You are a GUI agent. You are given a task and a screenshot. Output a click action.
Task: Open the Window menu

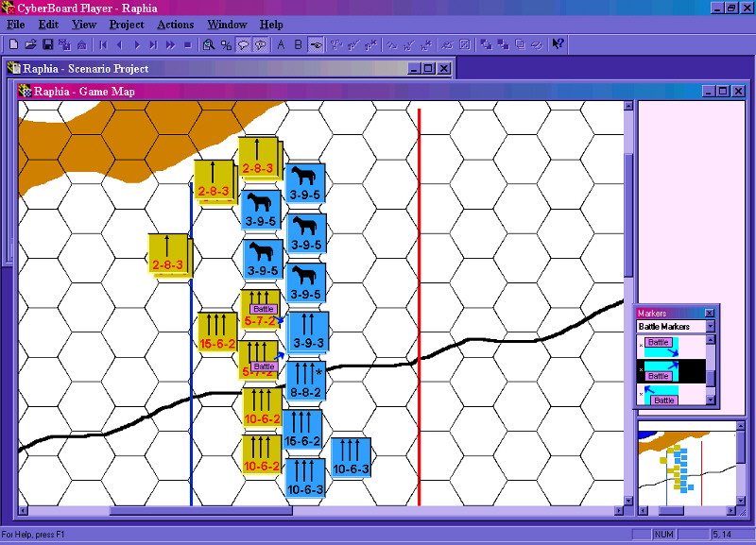227,25
